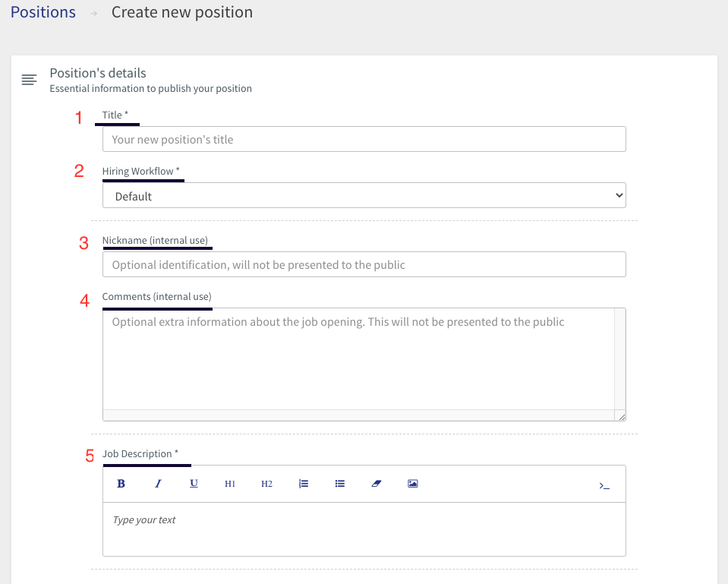Switch editor to code view
The height and width of the screenshot is (584, 728).
604,486
